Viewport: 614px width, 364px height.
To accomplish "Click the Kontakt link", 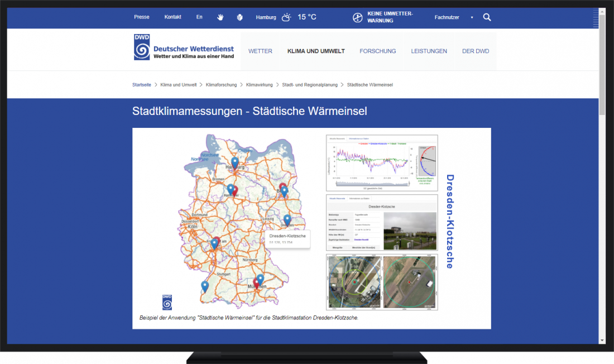I will click(x=172, y=17).
